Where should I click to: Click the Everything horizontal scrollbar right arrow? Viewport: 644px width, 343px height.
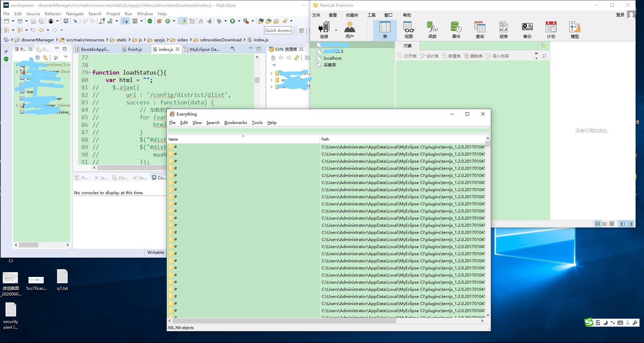(x=482, y=321)
